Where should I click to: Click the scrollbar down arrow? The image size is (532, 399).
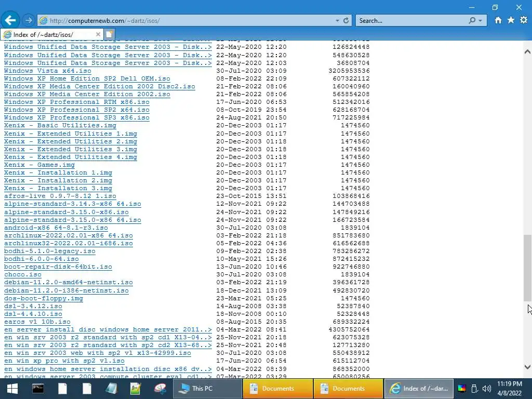click(x=527, y=367)
